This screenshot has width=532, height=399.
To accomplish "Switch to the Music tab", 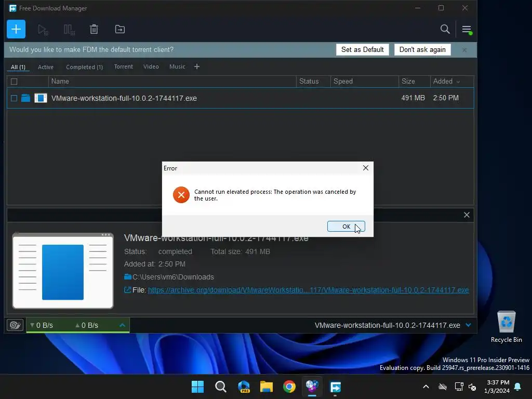I will coord(177,66).
